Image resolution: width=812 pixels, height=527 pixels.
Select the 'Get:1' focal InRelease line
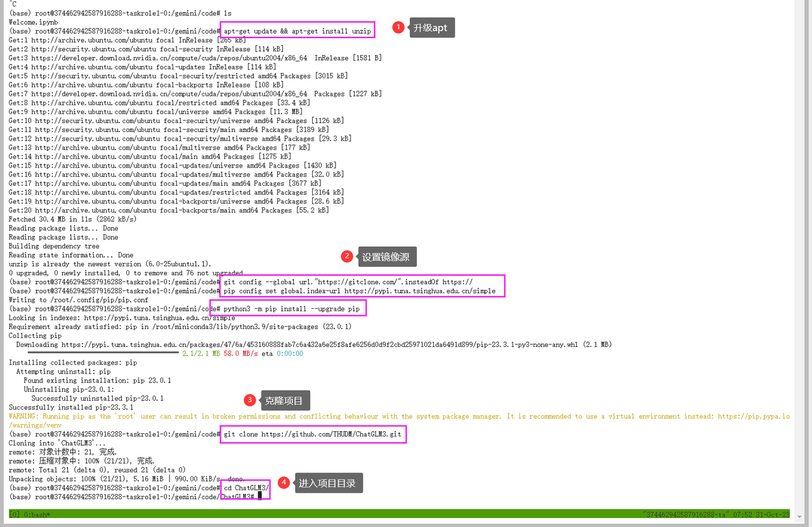(128, 40)
